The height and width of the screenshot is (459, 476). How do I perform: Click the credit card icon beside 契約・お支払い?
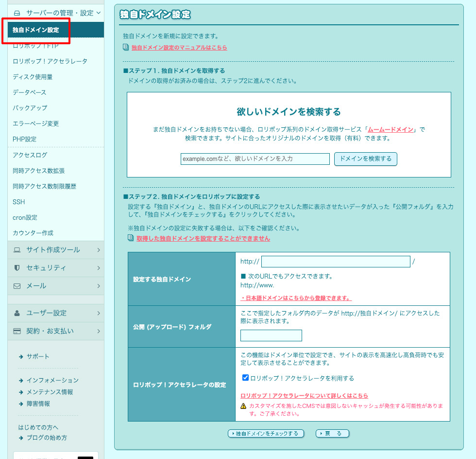click(x=17, y=331)
